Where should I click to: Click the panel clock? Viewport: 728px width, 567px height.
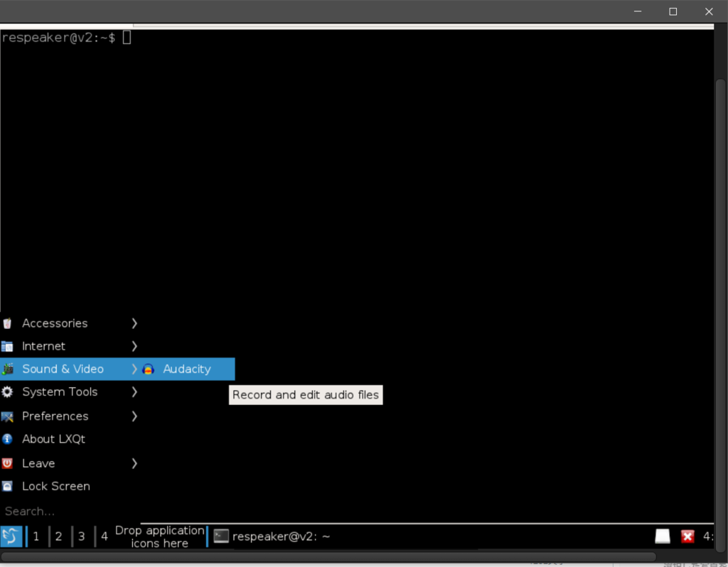pos(708,536)
